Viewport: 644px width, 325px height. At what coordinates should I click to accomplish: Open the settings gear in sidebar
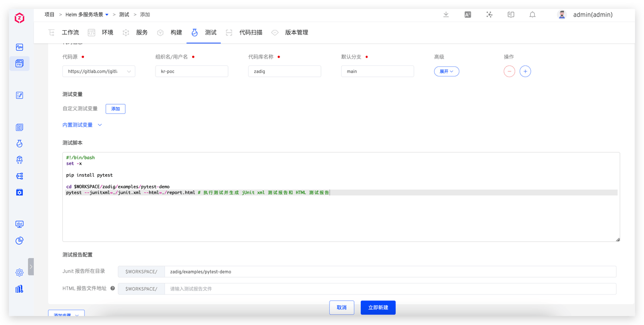(x=20, y=272)
